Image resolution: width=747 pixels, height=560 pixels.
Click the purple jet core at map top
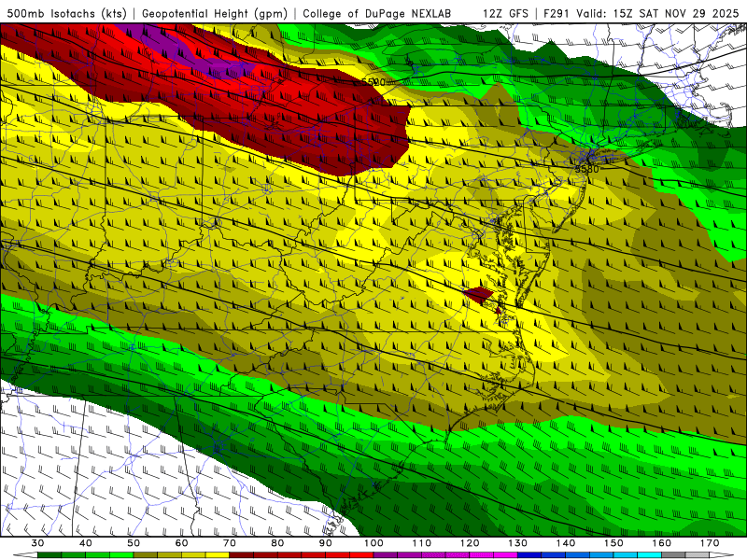pos(186,50)
